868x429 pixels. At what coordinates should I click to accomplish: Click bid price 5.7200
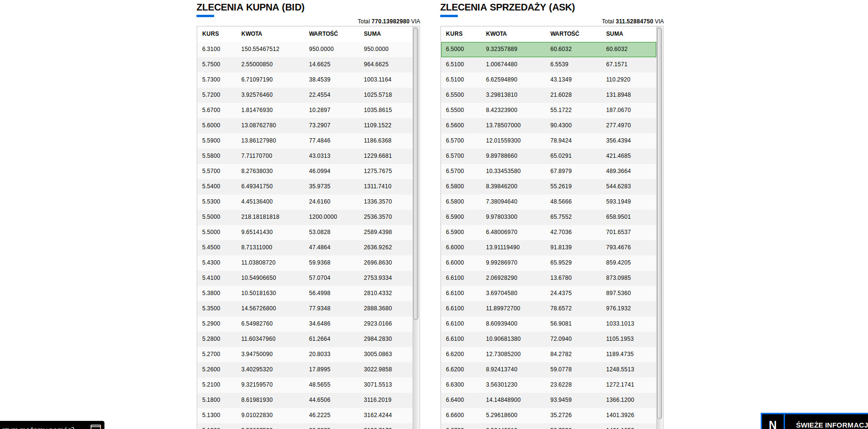(x=211, y=95)
